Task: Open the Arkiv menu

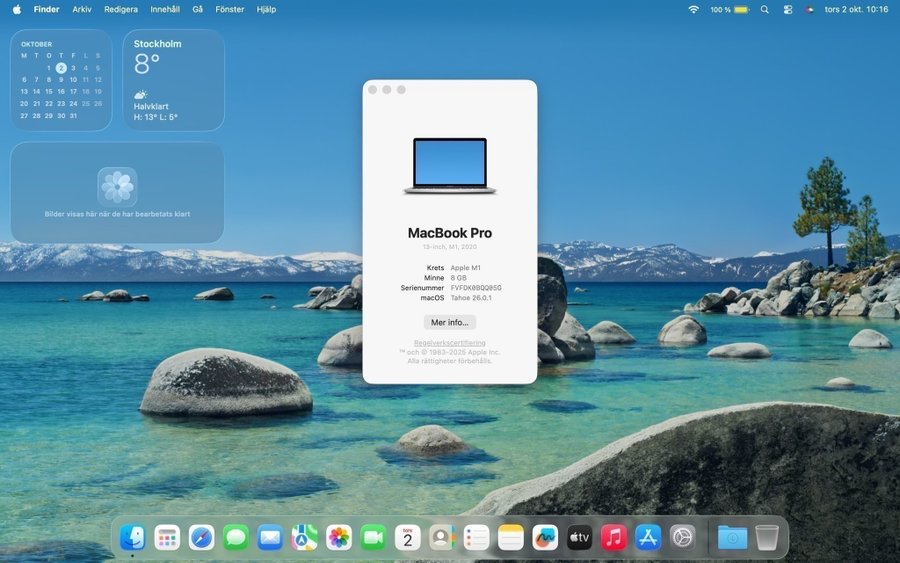Action: pyautogui.click(x=82, y=9)
